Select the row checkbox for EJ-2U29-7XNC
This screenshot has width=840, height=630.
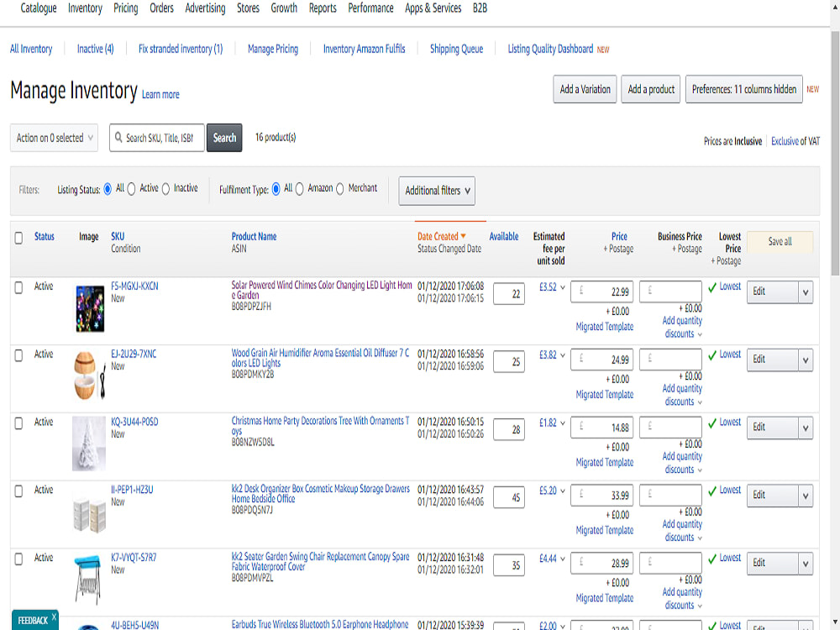18,355
